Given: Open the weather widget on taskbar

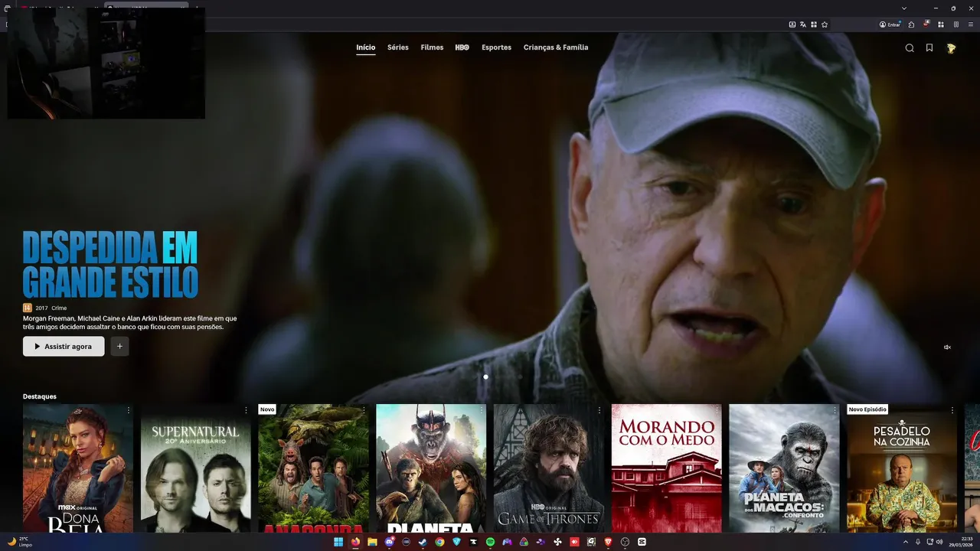Looking at the screenshot, I should coord(19,542).
